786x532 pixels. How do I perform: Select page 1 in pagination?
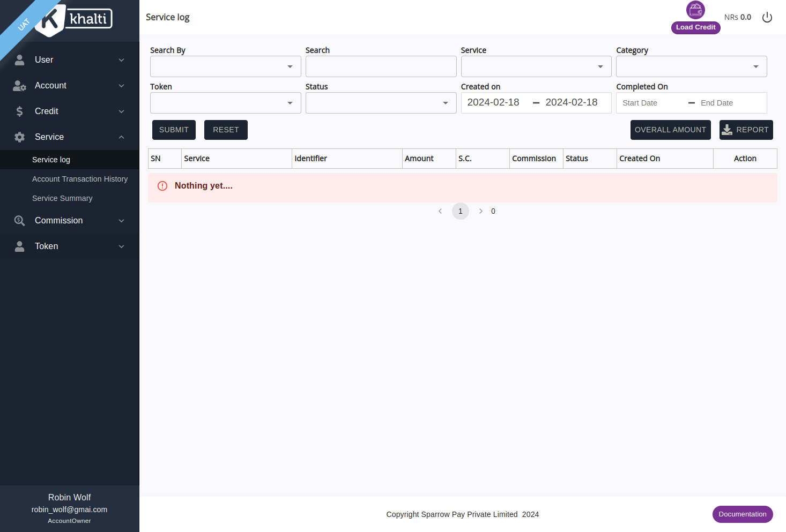coord(461,211)
